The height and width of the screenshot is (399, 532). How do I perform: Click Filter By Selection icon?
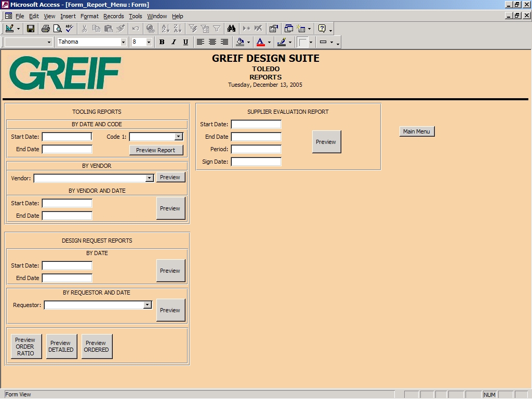193,29
